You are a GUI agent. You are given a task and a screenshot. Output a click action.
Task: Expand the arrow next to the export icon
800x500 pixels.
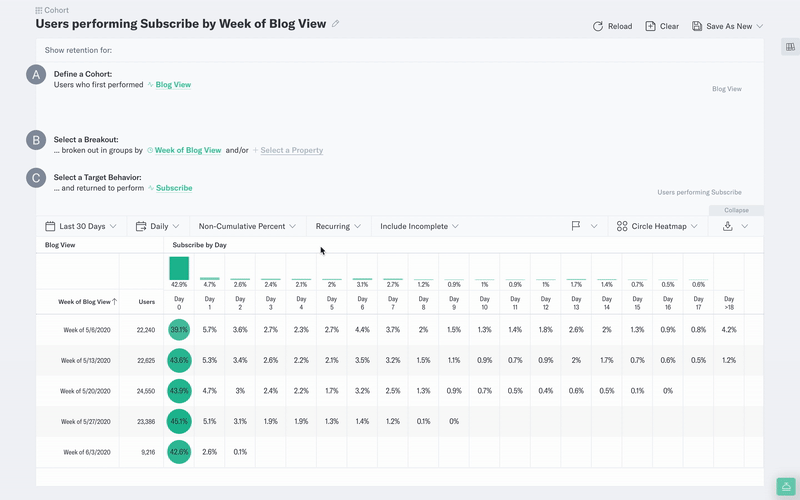pyautogui.click(x=745, y=226)
